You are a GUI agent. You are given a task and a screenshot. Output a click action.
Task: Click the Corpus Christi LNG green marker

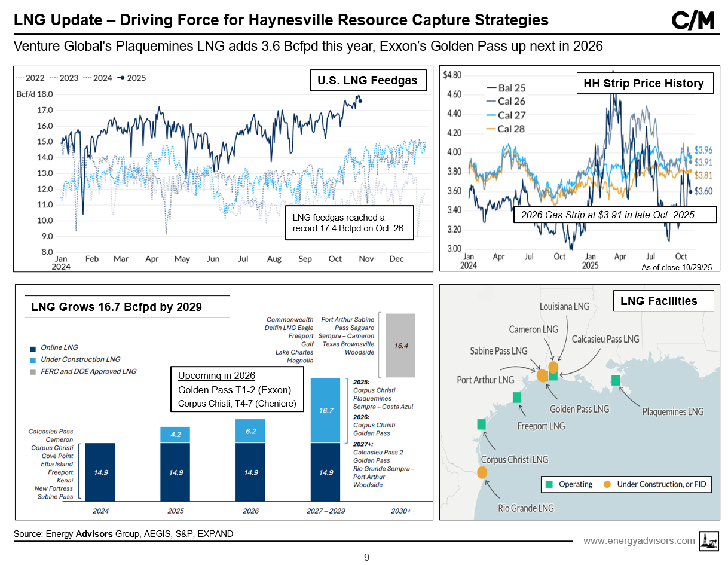(481, 424)
